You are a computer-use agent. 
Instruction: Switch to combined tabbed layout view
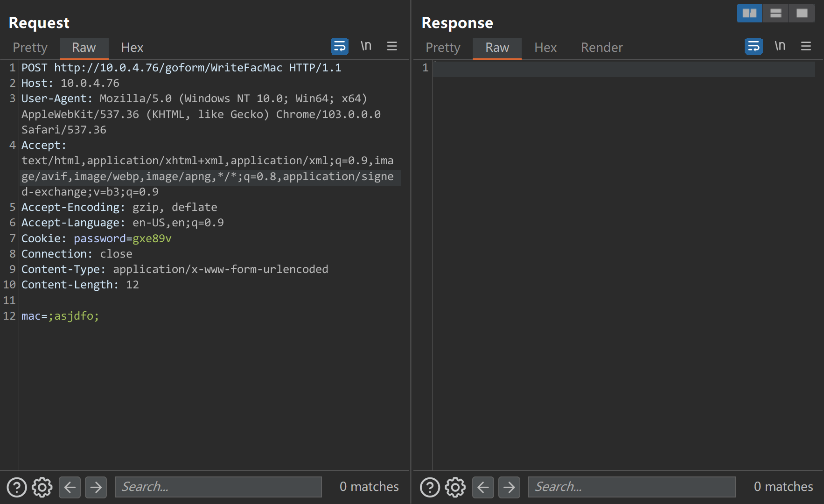click(802, 13)
